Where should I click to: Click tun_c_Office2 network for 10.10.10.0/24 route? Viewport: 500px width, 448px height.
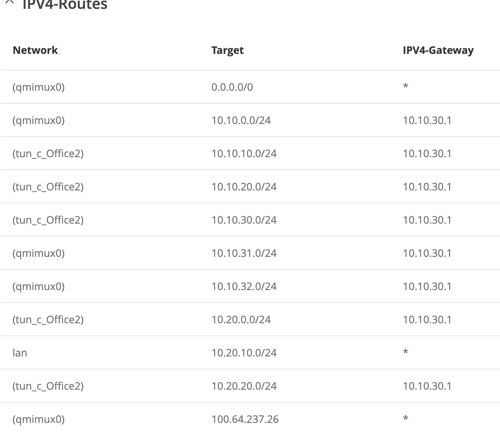48,154
